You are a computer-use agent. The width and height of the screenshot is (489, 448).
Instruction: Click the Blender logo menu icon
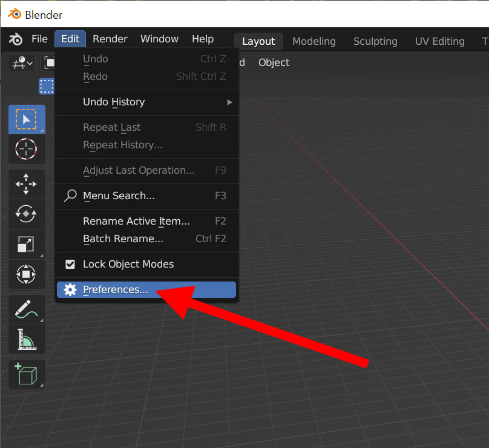pos(16,39)
